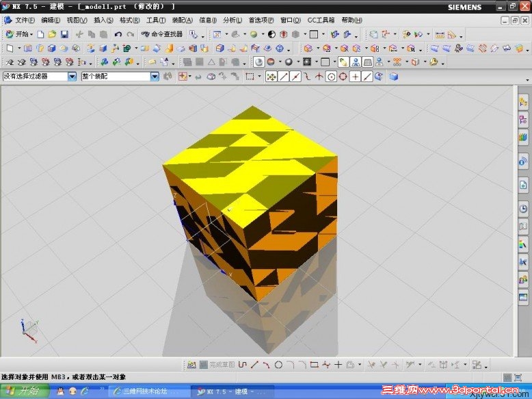Image resolution: width=532 pixels, height=399 pixels.
Task: Open the measure distance ruler icon
Action: coord(440,34)
